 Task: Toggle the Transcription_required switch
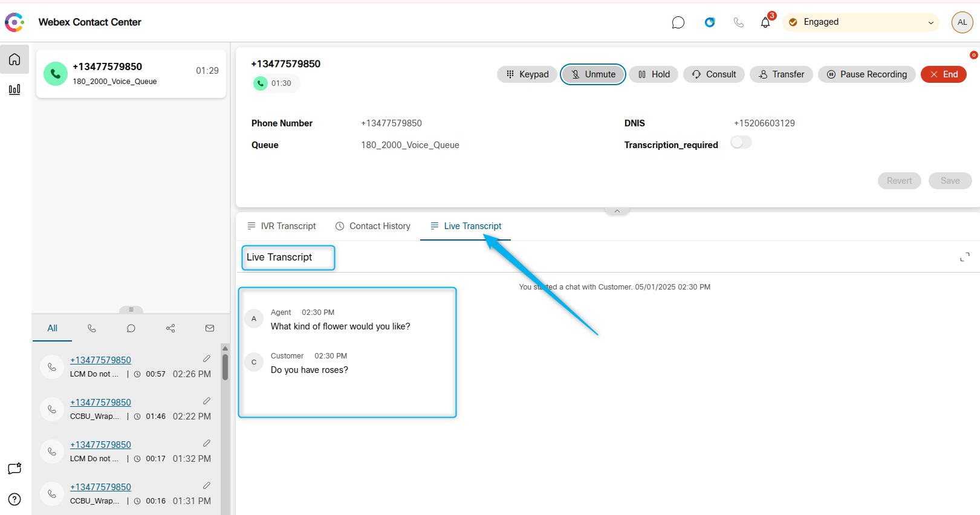coord(741,143)
